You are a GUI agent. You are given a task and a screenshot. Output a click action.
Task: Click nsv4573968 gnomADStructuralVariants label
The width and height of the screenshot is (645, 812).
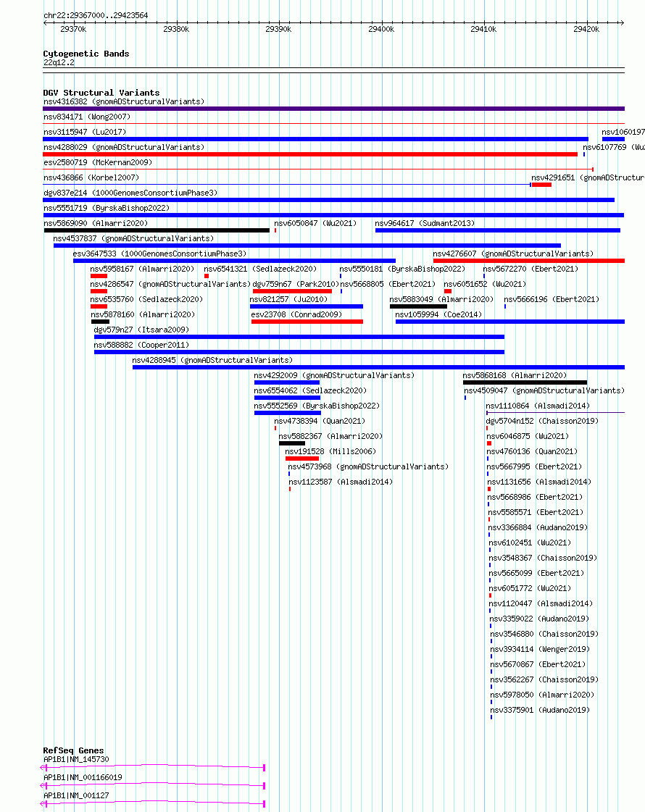point(368,466)
